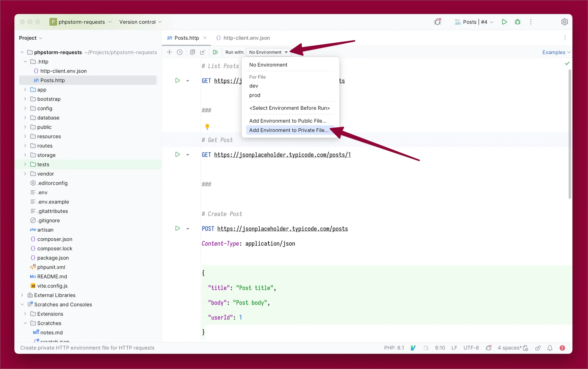This screenshot has width=588, height=369.
Task: Click the editor vertical scrollbar
Action: tap(570, 134)
